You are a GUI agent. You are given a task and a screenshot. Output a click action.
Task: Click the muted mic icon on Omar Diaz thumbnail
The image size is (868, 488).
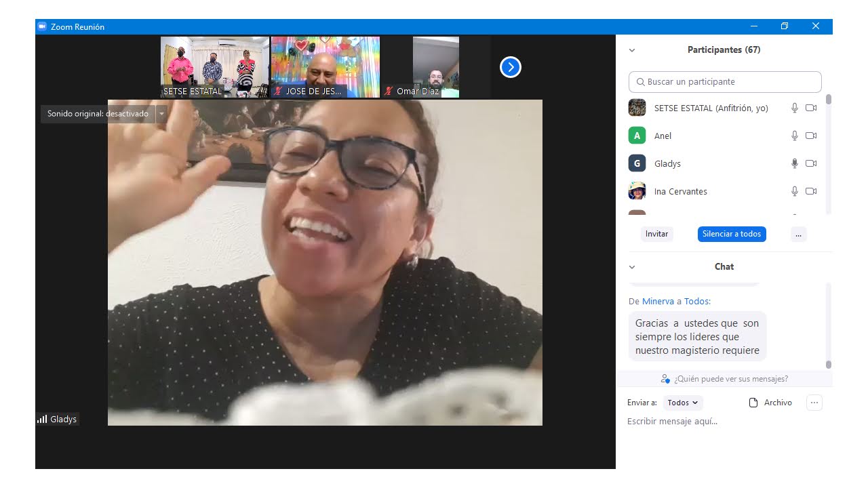tap(389, 91)
